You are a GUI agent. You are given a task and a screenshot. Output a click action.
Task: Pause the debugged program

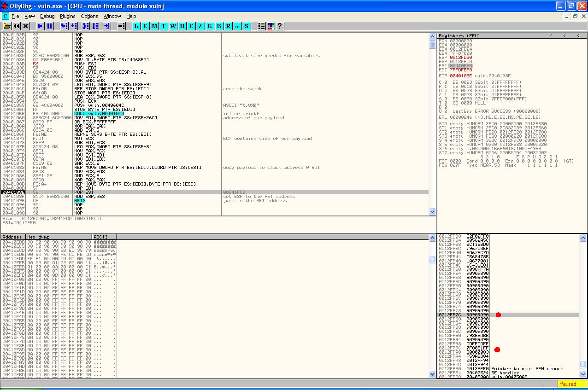pos(50,26)
